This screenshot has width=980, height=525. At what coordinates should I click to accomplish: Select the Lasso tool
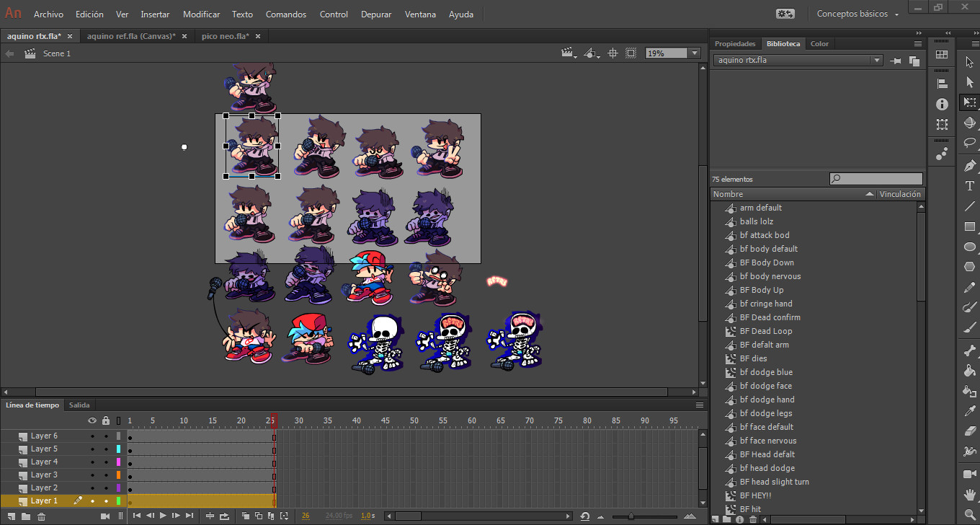tap(970, 143)
